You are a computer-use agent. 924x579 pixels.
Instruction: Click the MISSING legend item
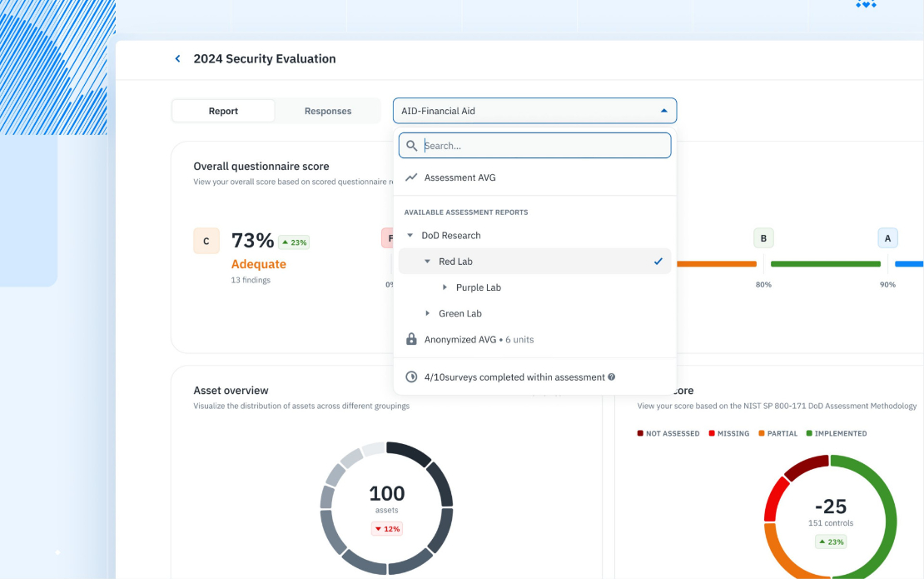point(729,433)
